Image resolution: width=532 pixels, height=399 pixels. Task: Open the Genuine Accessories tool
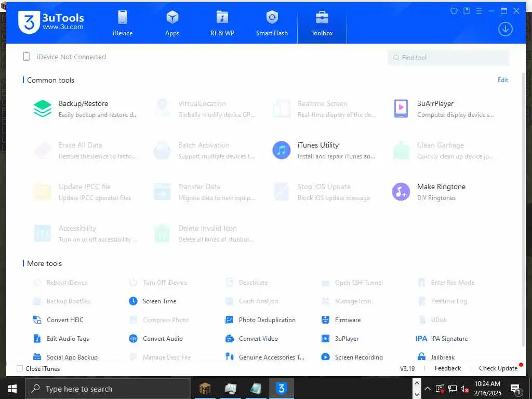(264, 357)
